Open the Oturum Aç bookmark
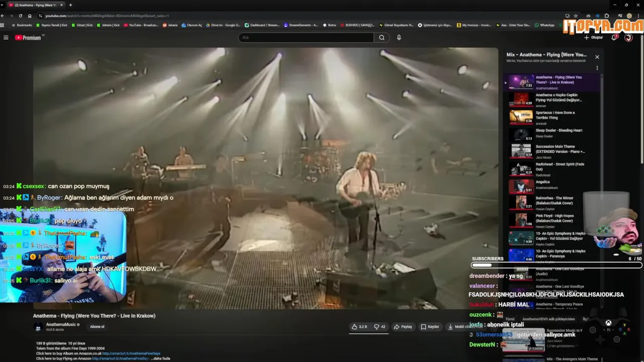Image resolution: width=644 pixels, height=362 pixels. coord(192,25)
